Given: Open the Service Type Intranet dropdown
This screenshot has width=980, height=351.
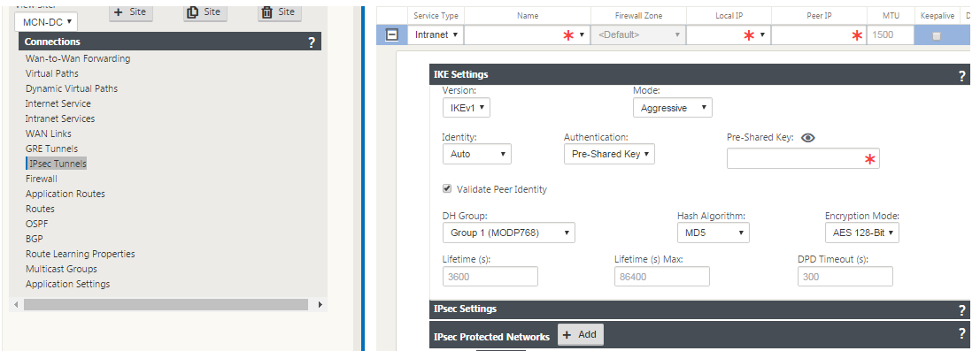Looking at the screenshot, I should click(436, 35).
